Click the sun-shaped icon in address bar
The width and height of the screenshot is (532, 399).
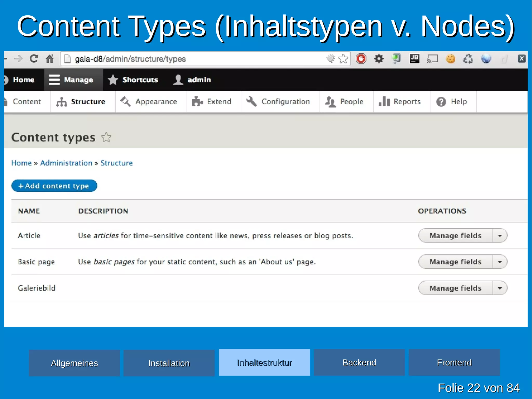pos(331,58)
